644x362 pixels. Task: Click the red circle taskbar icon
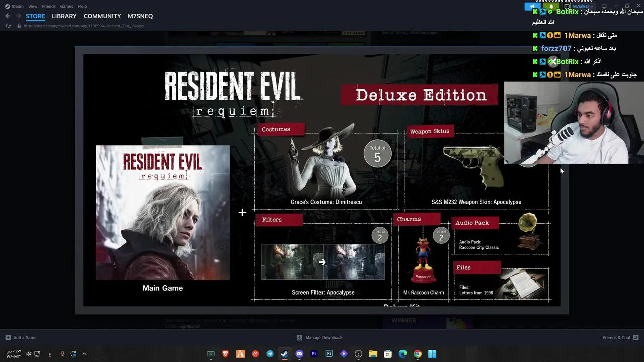pos(255,354)
